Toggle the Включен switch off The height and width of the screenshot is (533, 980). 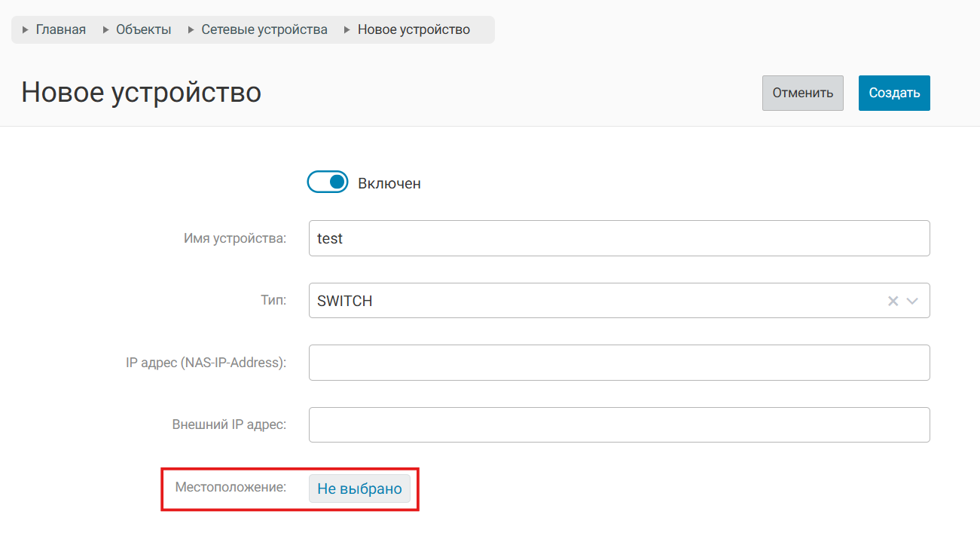pyautogui.click(x=328, y=182)
